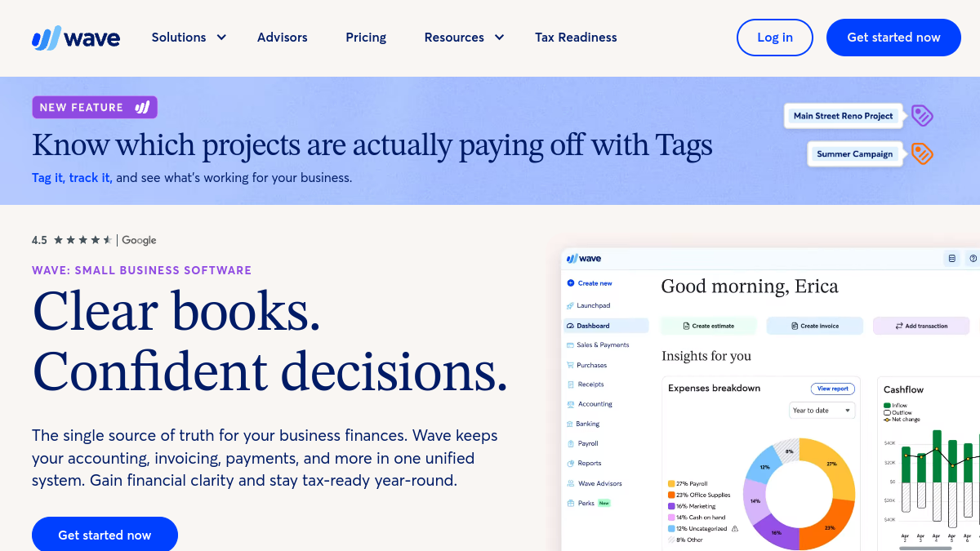Click the people icon for Wave Advisors
Image resolution: width=980 pixels, height=551 pixels.
point(570,483)
